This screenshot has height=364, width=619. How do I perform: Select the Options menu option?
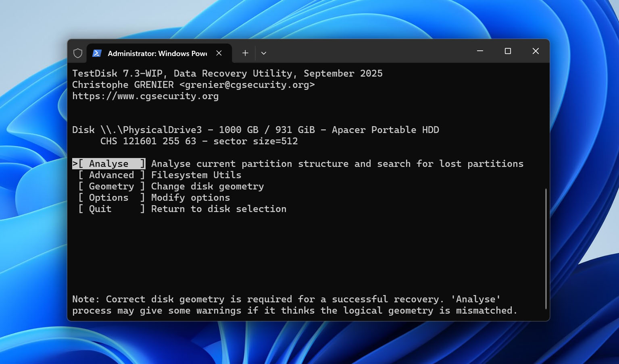tap(112, 198)
